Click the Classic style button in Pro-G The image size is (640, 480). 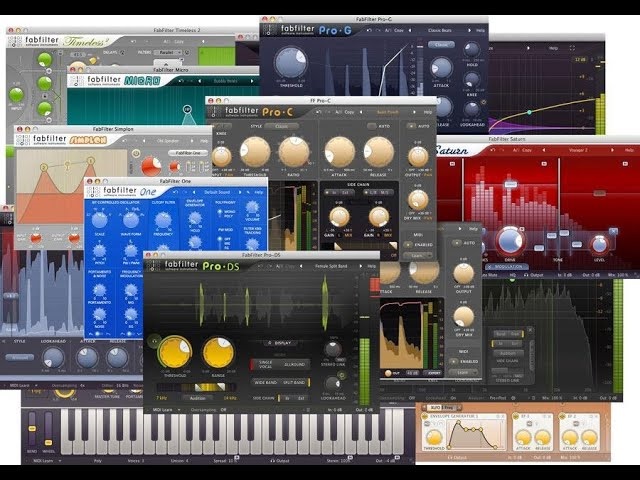click(441, 44)
